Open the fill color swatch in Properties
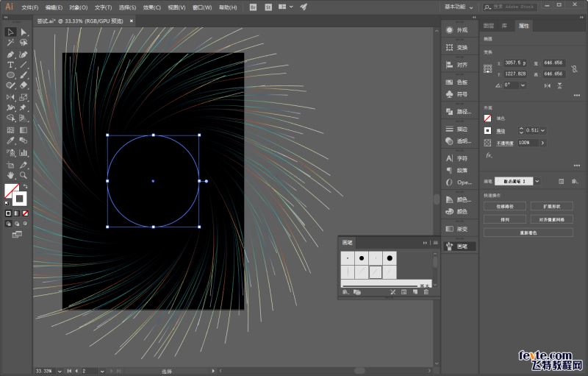The height and width of the screenshot is (376, 588). coord(487,118)
